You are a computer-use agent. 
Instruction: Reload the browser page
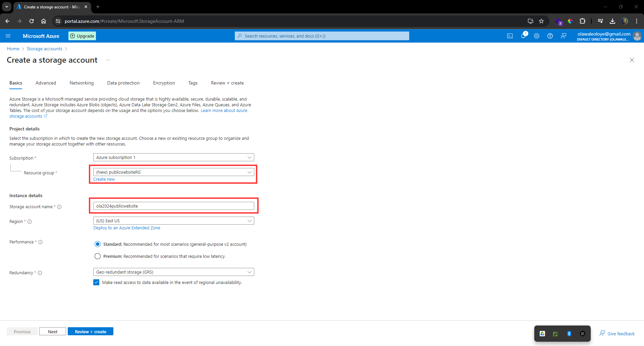(x=32, y=21)
